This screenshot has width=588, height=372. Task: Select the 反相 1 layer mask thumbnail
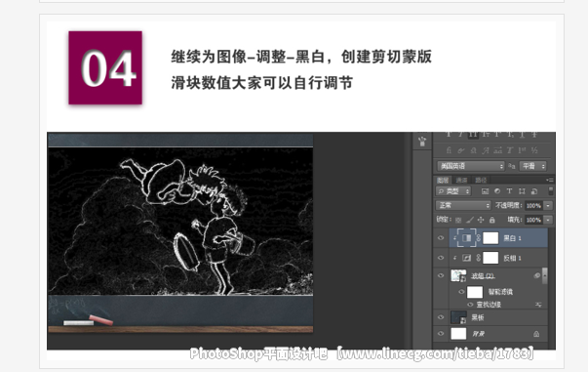(490, 258)
